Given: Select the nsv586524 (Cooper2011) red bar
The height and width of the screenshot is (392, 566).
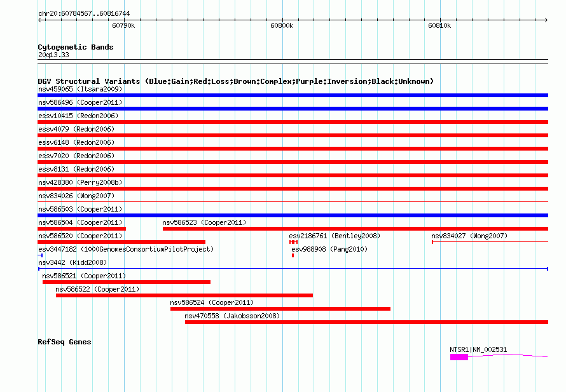Looking at the screenshot, I should click(280, 309).
